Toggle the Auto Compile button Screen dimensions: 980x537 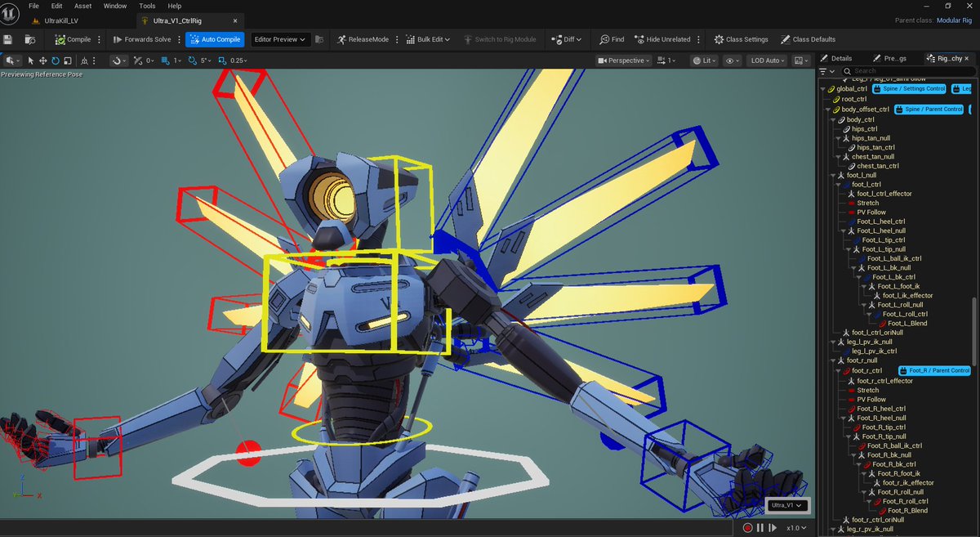click(215, 39)
